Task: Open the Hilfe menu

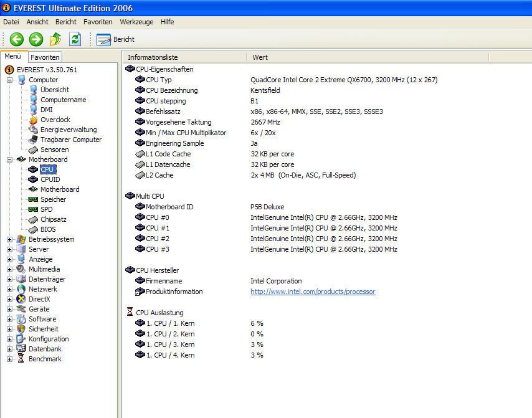Action: pyautogui.click(x=168, y=22)
